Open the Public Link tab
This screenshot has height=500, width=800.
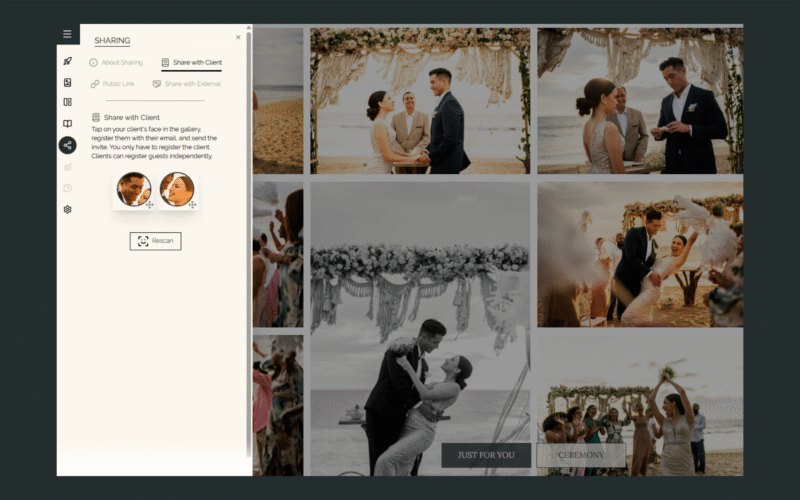pyautogui.click(x=112, y=84)
